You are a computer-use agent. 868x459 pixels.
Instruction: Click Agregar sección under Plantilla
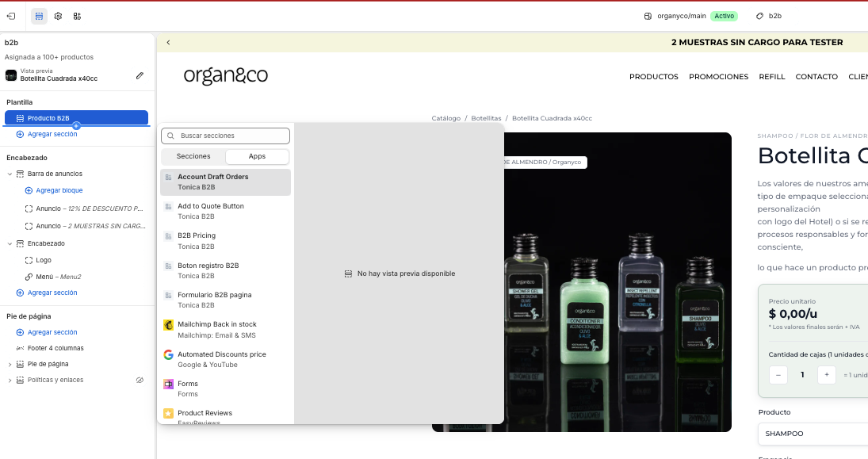(x=52, y=134)
